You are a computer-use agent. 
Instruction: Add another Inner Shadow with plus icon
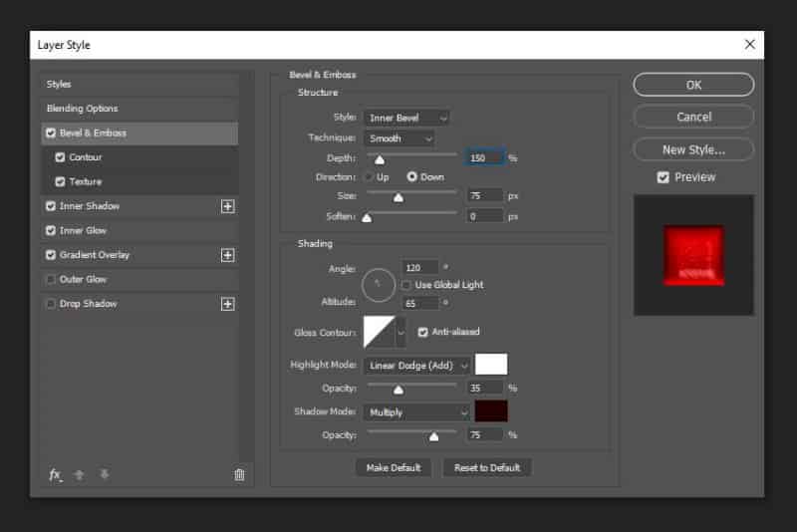point(228,206)
